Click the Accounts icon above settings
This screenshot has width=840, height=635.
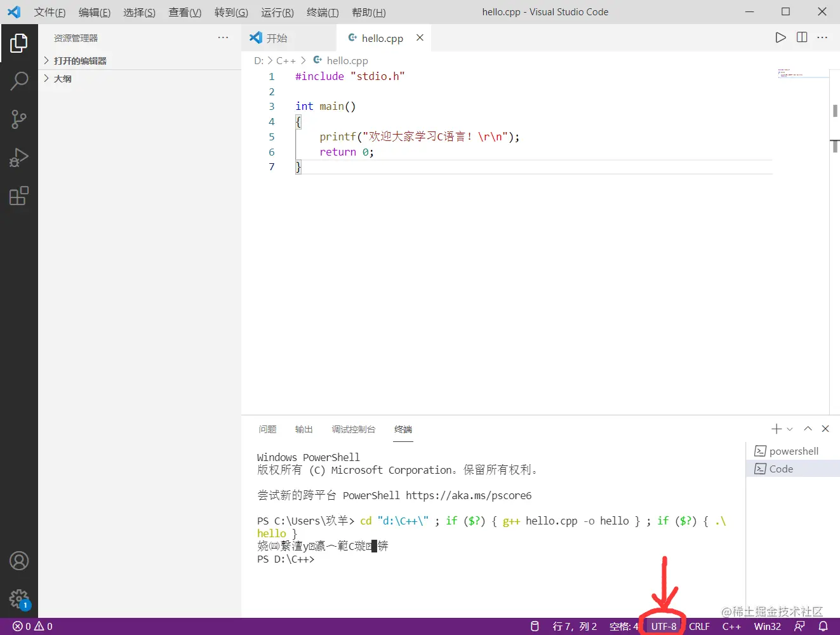point(19,561)
